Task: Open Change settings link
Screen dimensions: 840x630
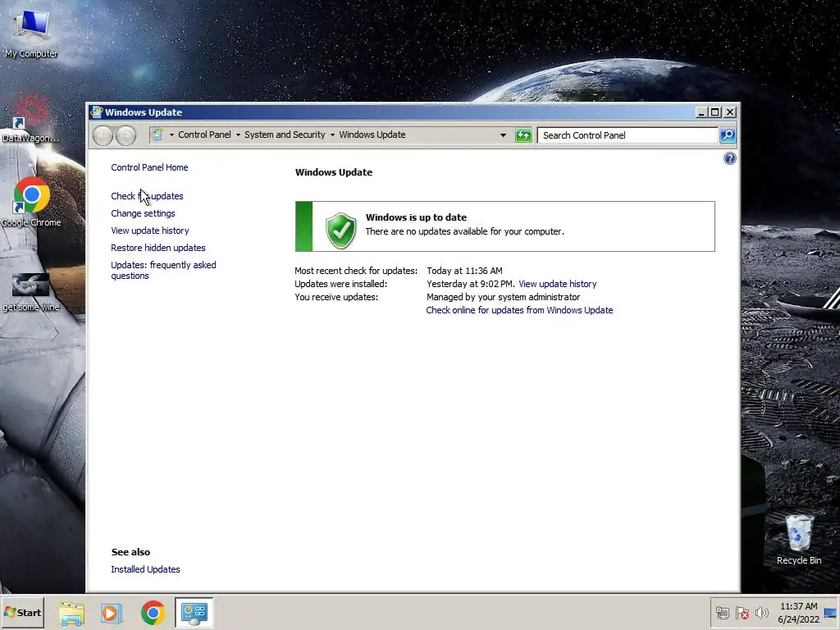Action: point(143,213)
